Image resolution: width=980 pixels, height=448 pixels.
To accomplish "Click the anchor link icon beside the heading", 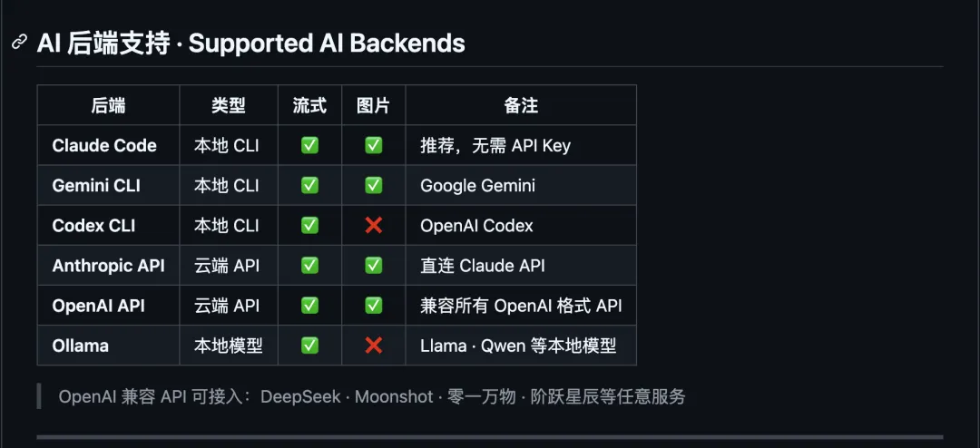I will 20,44.
